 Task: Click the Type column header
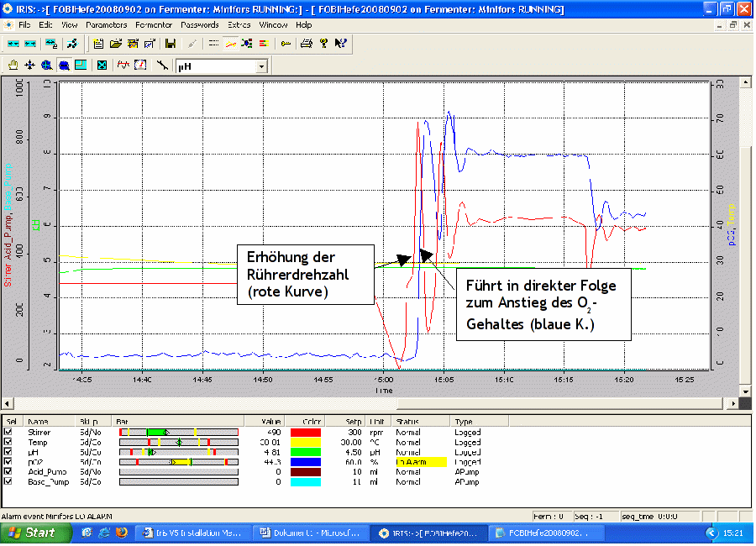pyautogui.click(x=479, y=422)
